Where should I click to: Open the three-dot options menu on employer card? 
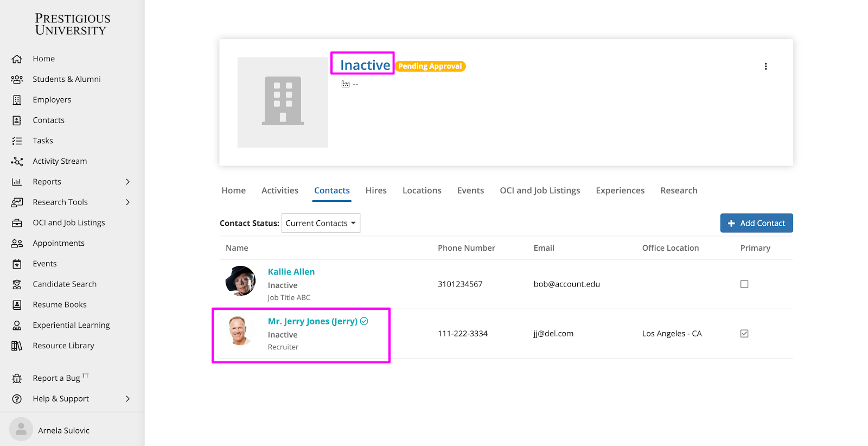765,66
